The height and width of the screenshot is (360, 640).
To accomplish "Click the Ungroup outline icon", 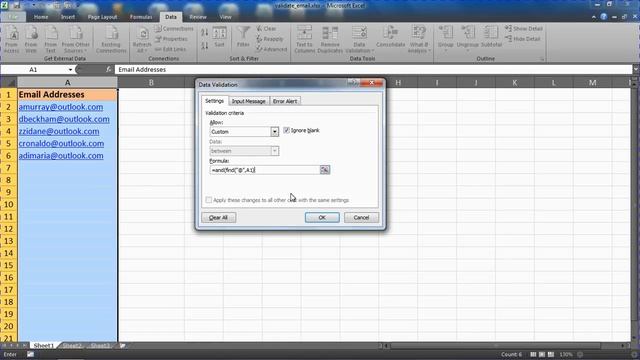I will pos(467,39).
